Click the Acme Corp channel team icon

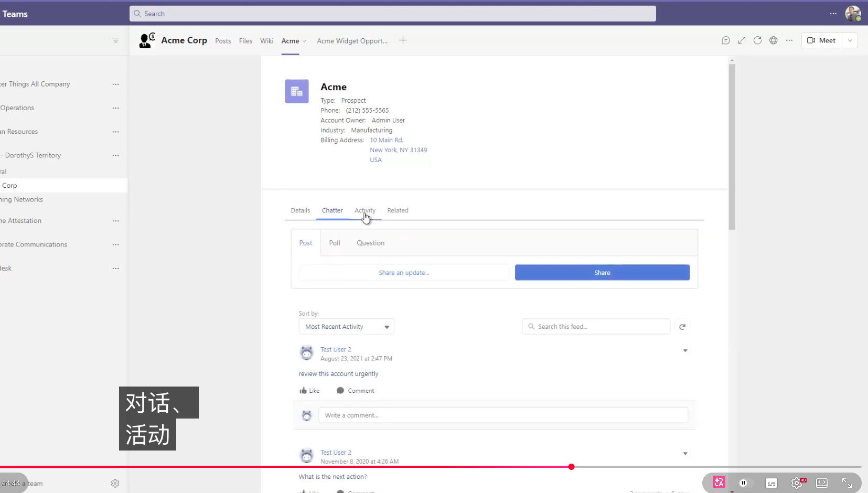click(x=147, y=40)
